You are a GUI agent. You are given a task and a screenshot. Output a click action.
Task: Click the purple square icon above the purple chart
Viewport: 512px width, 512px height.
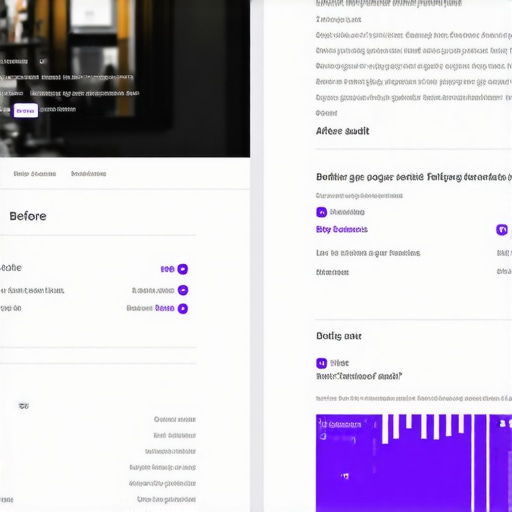pyautogui.click(x=321, y=363)
